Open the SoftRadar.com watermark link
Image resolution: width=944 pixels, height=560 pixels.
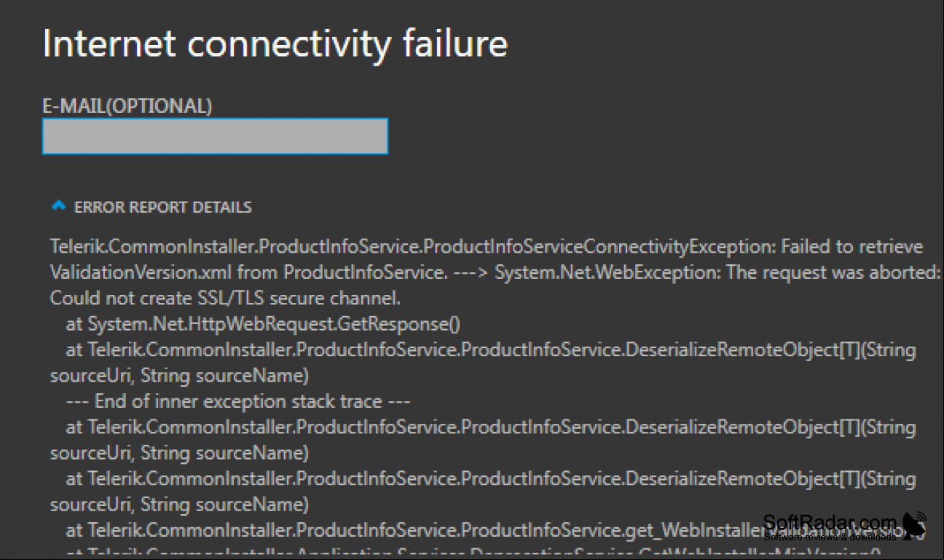coord(830,522)
